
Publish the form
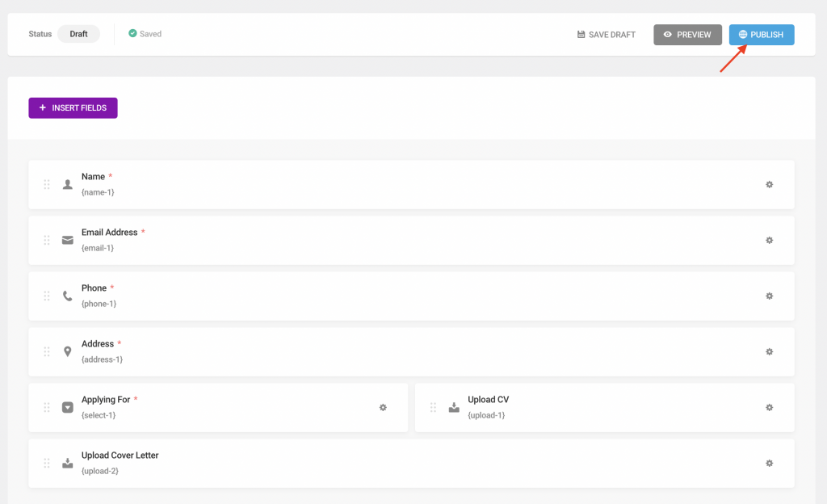[762, 35]
